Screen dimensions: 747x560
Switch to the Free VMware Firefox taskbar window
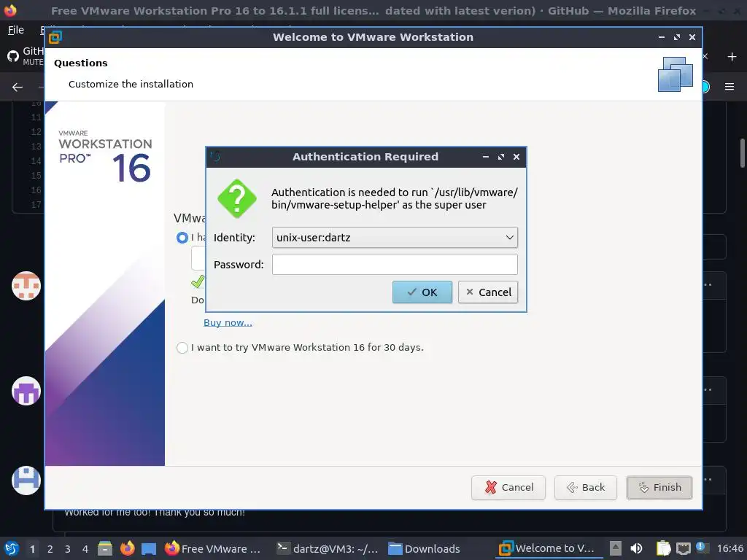tap(213, 548)
